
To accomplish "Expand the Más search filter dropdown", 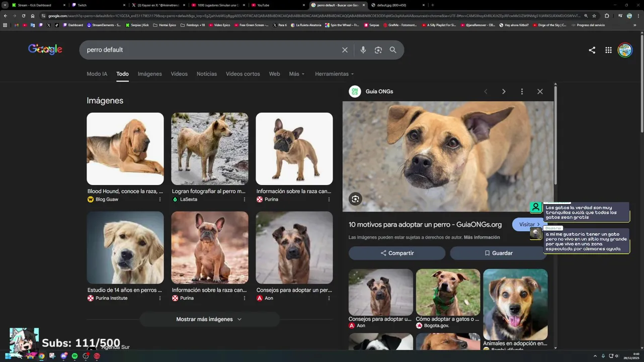I will pyautogui.click(x=297, y=74).
